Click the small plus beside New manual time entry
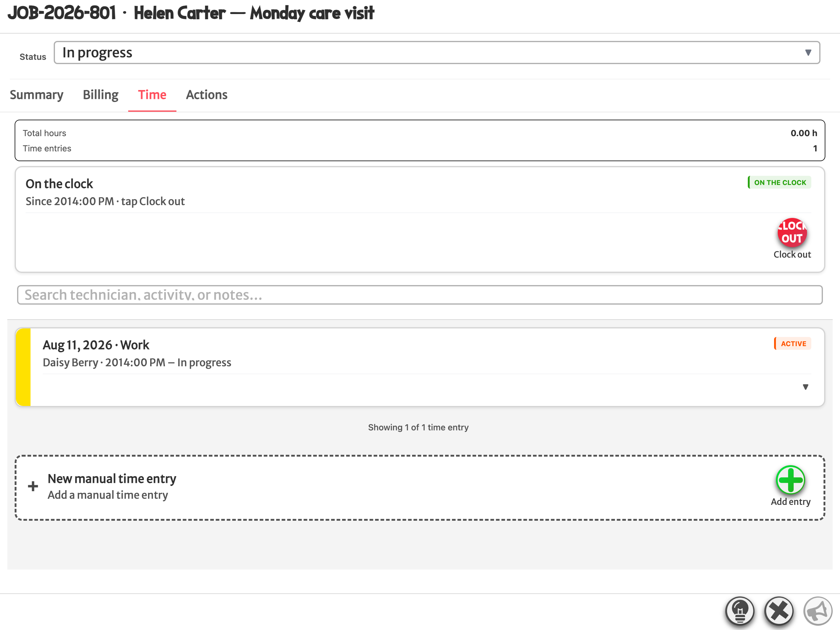 click(33, 486)
